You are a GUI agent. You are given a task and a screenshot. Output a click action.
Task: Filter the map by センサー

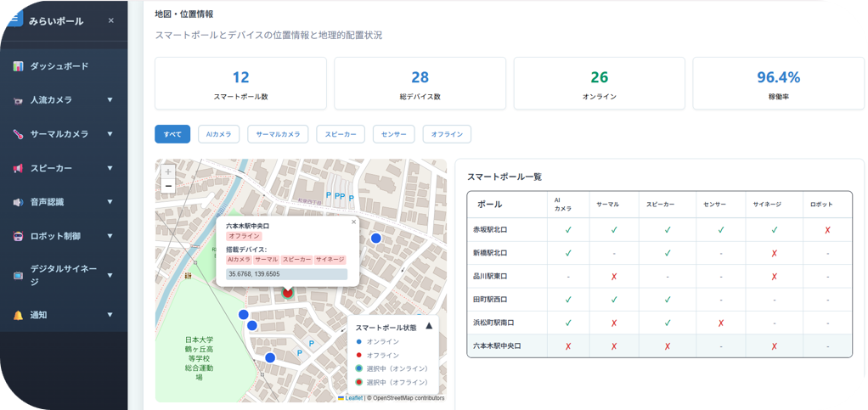pyautogui.click(x=394, y=134)
